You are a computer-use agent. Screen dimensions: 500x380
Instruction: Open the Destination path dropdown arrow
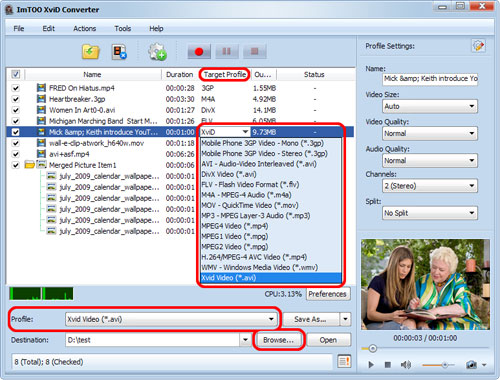pyautogui.click(x=245, y=340)
